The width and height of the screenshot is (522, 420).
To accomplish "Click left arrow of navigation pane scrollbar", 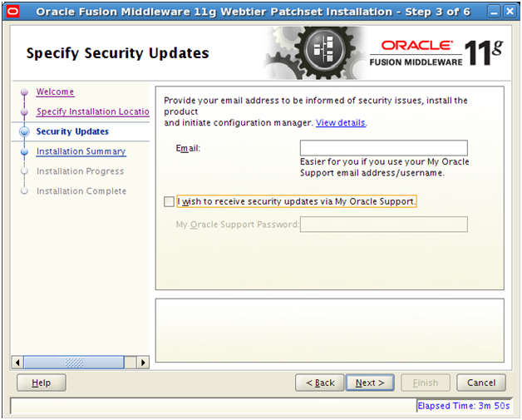I will pos(17,363).
